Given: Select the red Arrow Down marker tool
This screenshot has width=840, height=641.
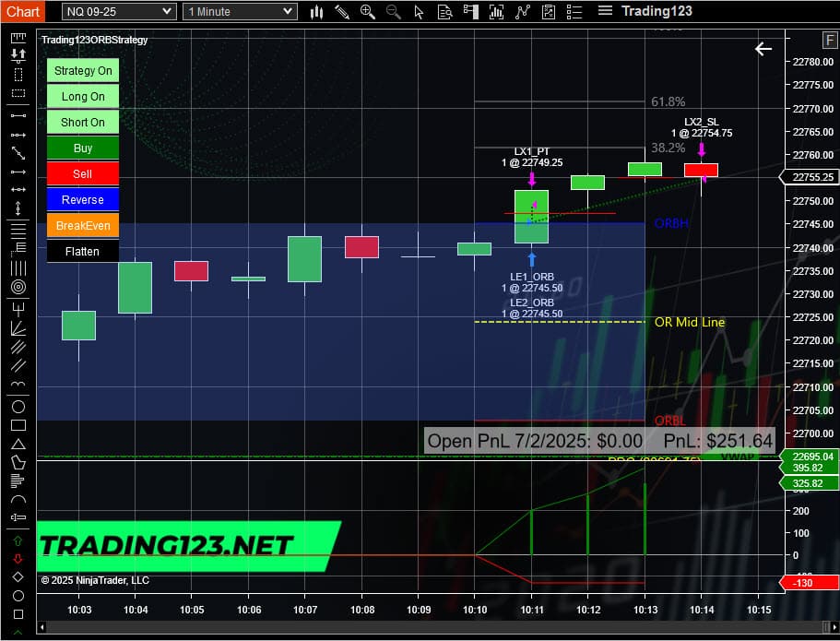Looking at the screenshot, I should 18,559.
